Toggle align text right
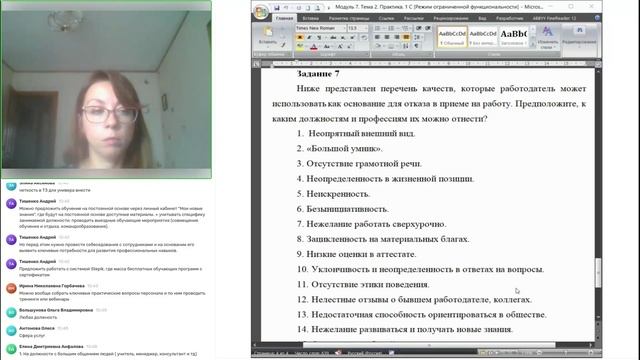Viewport: 640px width, 360px height. tap(396, 37)
